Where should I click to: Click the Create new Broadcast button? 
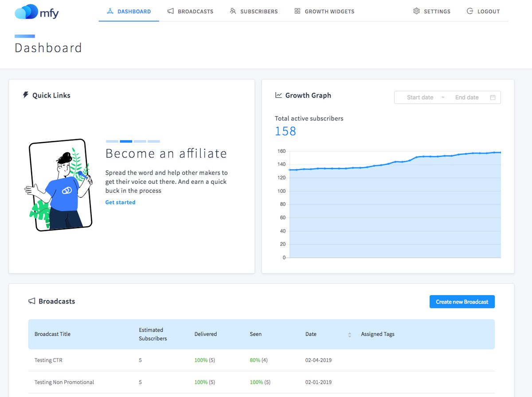point(462,301)
